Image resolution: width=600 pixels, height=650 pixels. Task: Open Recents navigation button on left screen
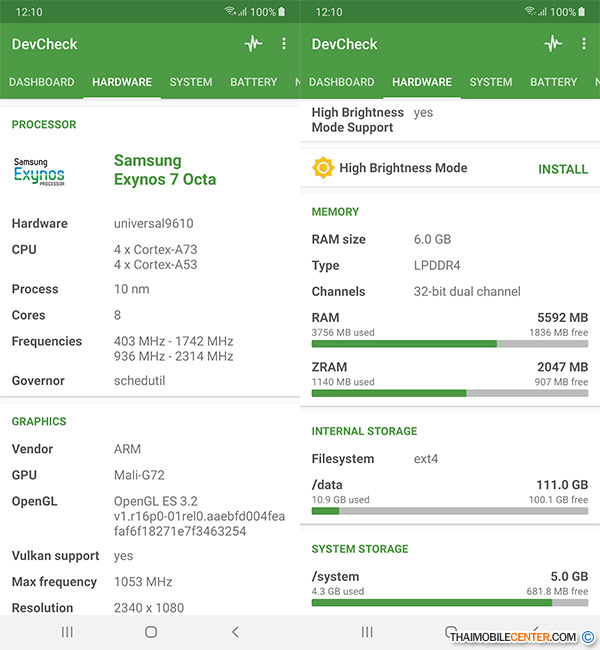(x=67, y=632)
